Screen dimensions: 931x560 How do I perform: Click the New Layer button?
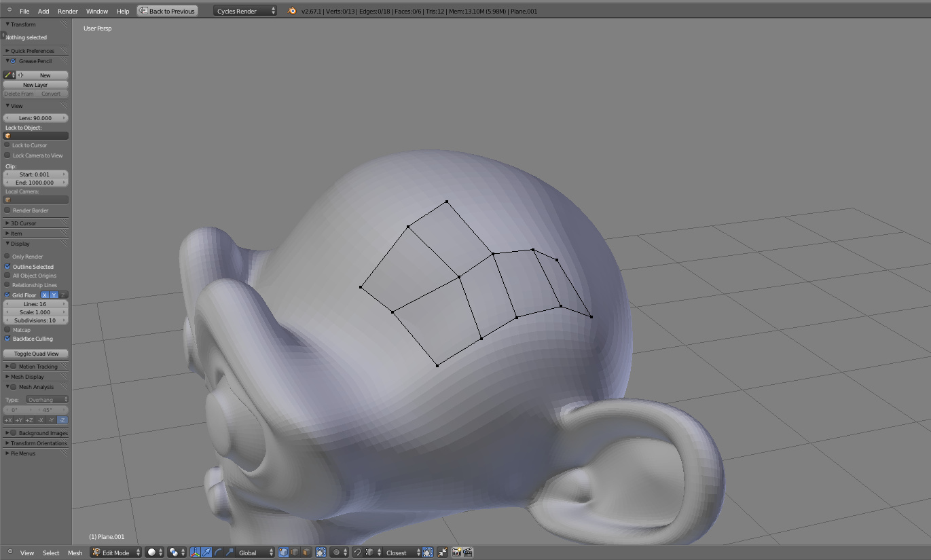coord(36,85)
